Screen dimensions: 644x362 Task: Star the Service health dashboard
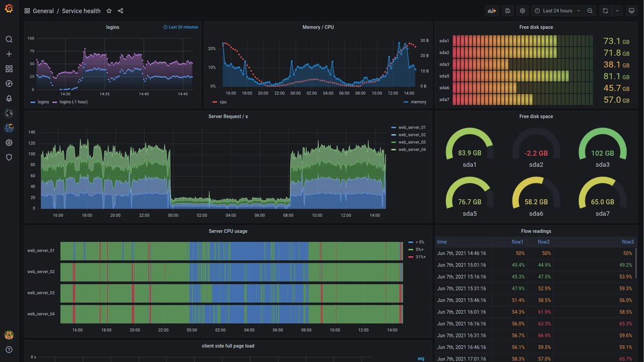109,10
